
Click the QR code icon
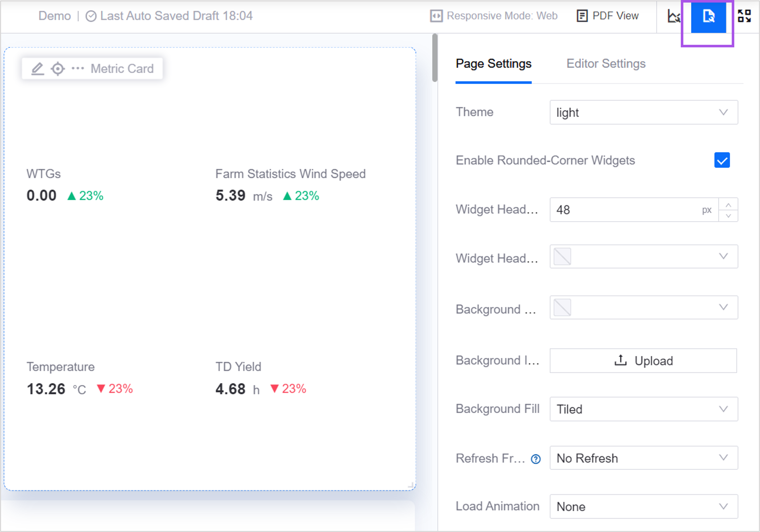pos(745,16)
